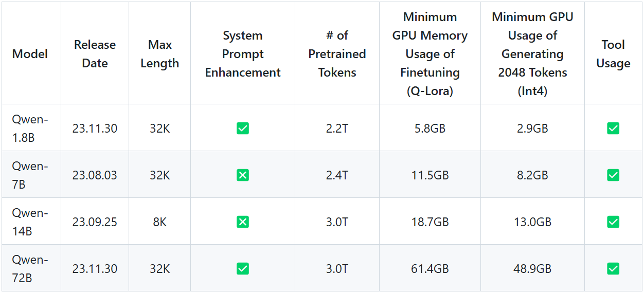This screenshot has width=644, height=293.
Task: Select the 2.4T pretrained tokens cell
Action: click(x=337, y=175)
